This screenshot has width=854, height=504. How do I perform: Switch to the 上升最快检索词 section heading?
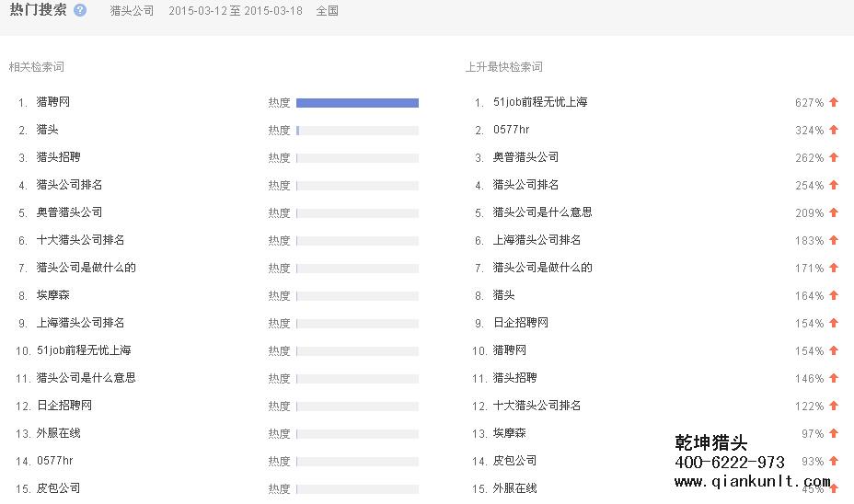pyautogui.click(x=504, y=67)
